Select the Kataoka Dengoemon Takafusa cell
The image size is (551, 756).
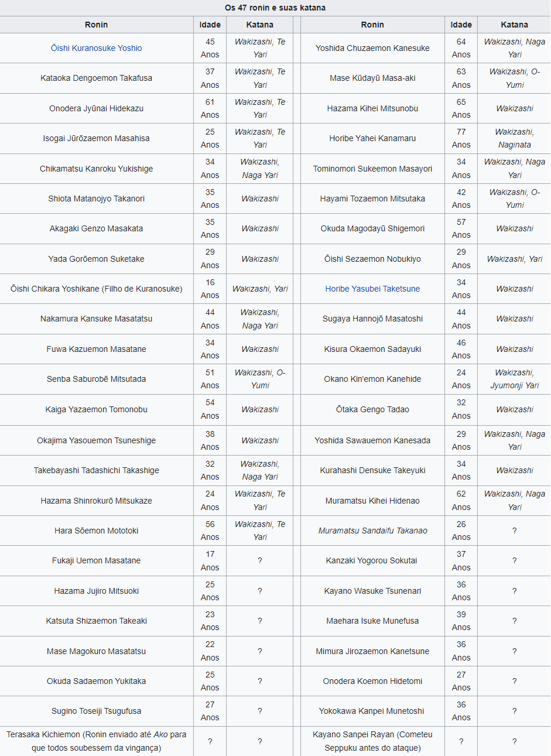click(x=96, y=78)
